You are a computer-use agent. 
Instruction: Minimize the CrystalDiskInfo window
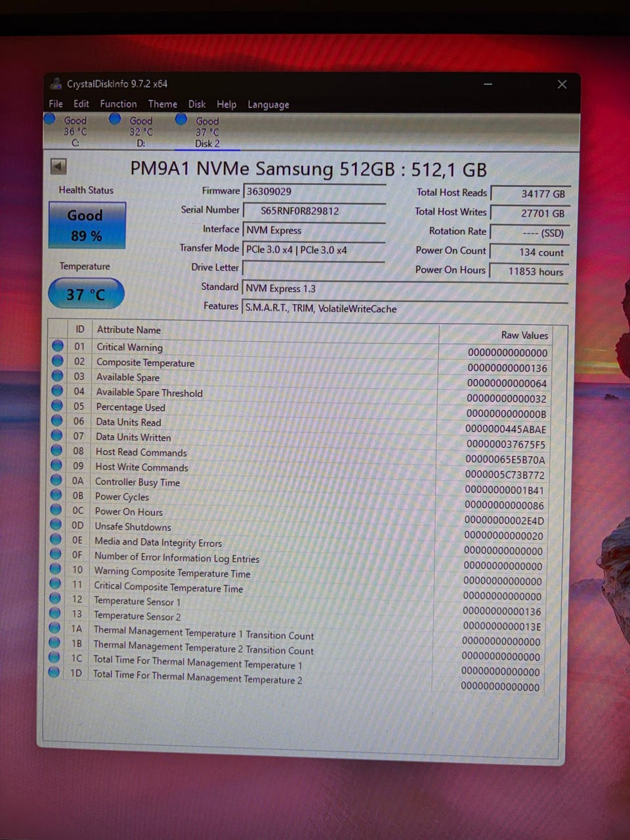pos(488,84)
